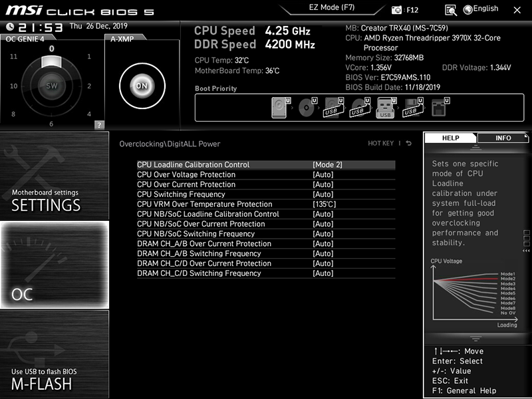Screen dimensions: 532x399
Task: Open the BIOS search magnifier icon
Action: 451,10
